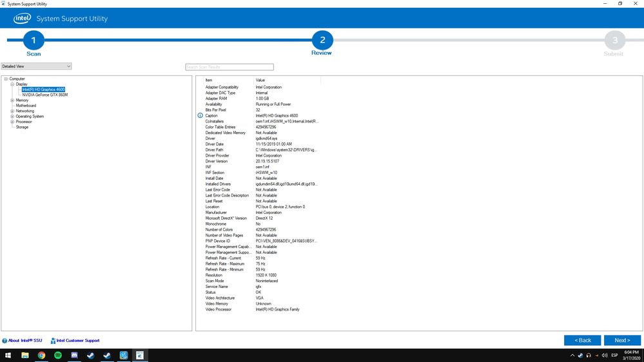Click the volume speaker tray icon
This screenshot has height=362, width=644.
pyautogui.click(x=605, y=356)
